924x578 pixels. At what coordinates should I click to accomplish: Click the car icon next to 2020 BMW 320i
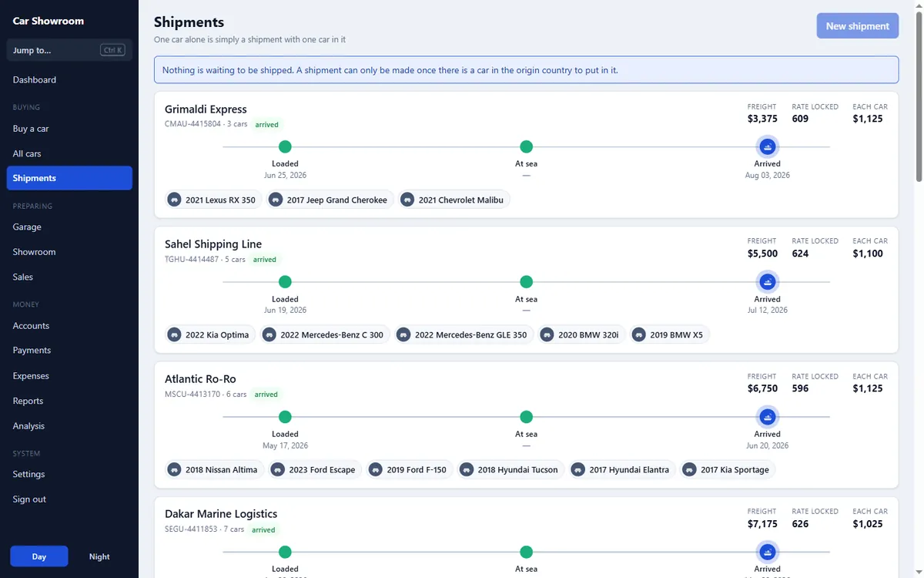tap(547, 335)
